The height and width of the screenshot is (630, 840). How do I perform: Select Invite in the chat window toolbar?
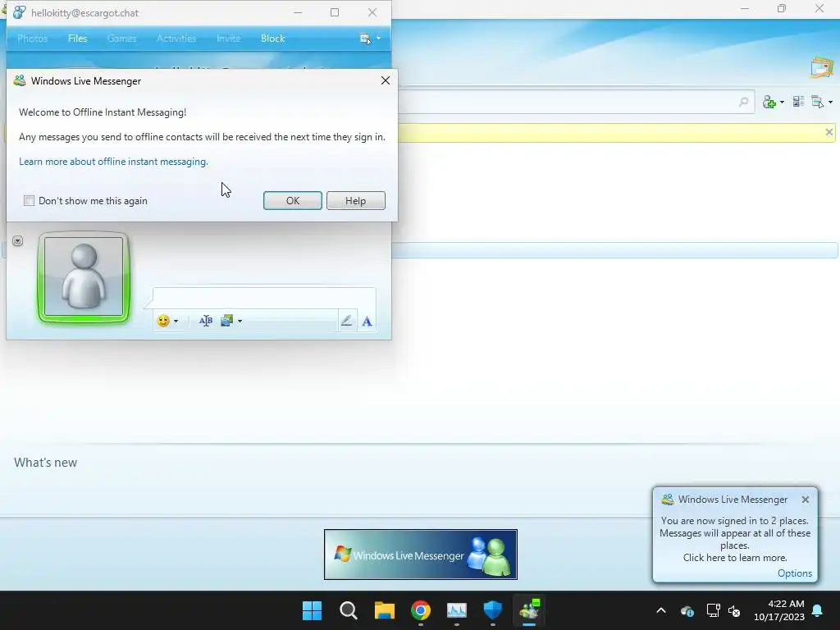(x=228, y=39)
